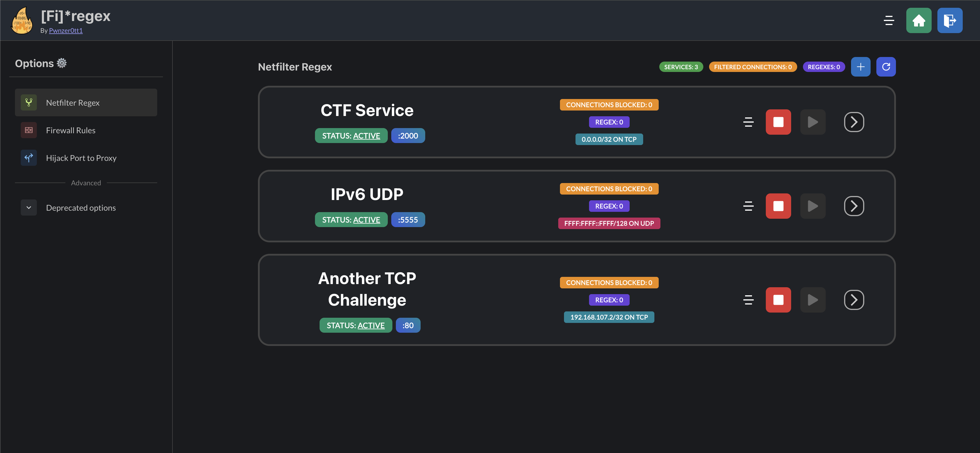Select the Firewall Rules grid icon
The height and width of the screenshot is (453, 980).
point(29,130)
